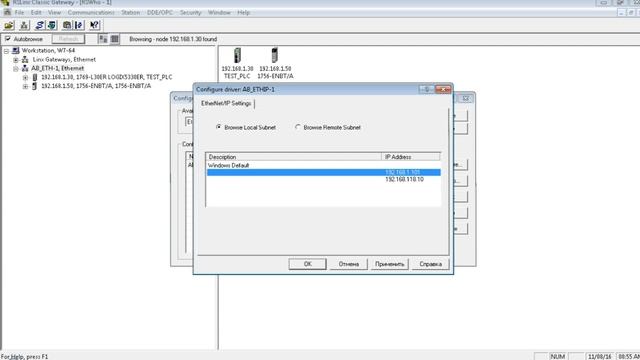Open the Security menu
Viewport: 640px width, 360px height.
pos(191,13)
